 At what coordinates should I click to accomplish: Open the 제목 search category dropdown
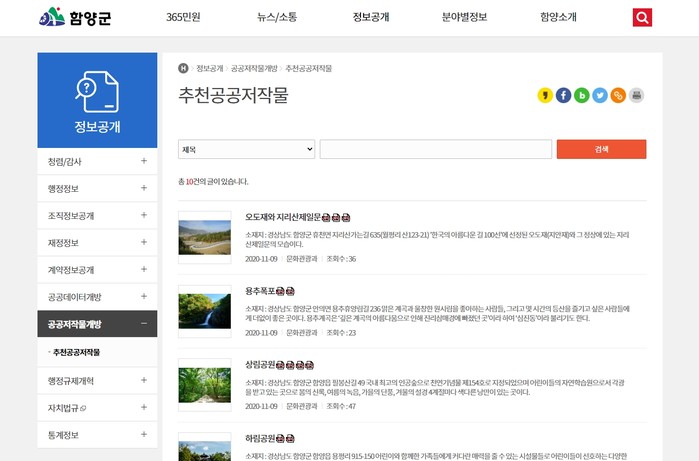tap(246, 149)
